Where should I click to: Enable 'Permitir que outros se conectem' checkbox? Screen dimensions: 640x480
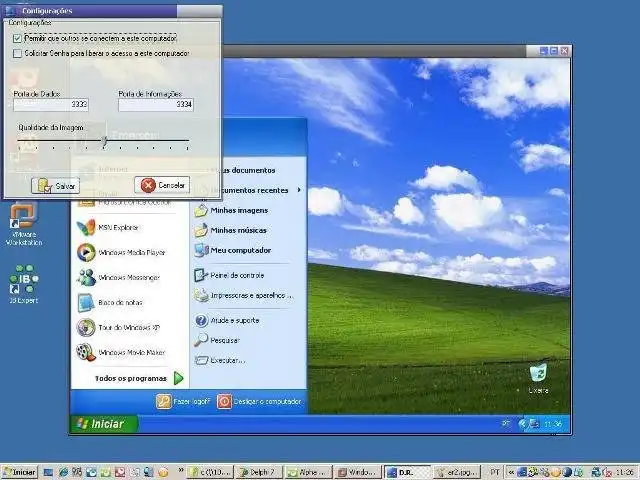pos(17,38)
